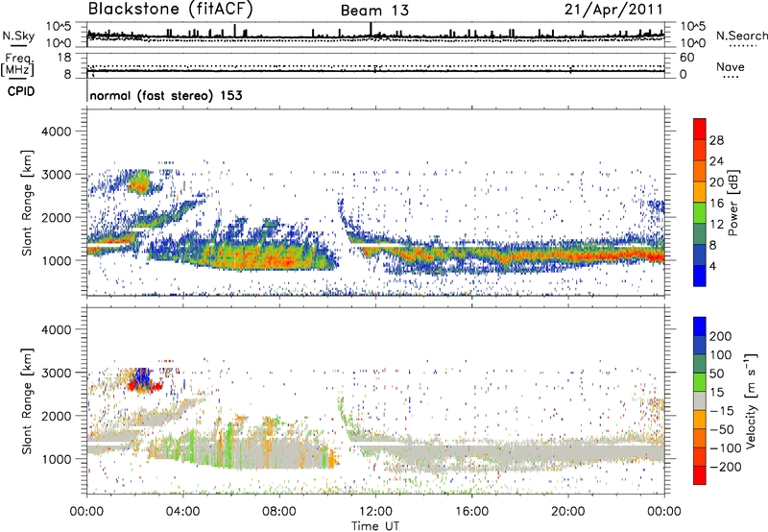The width and height of the screenshot is (768, 532).
Task: Select the "N.Sky" legend label
Action: click(x=18, y=36)
